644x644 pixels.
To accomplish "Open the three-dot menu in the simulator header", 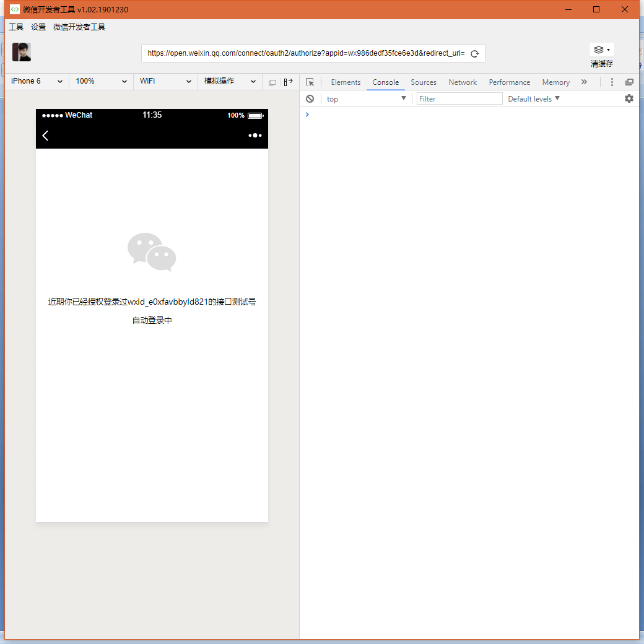I will point(255,136).
